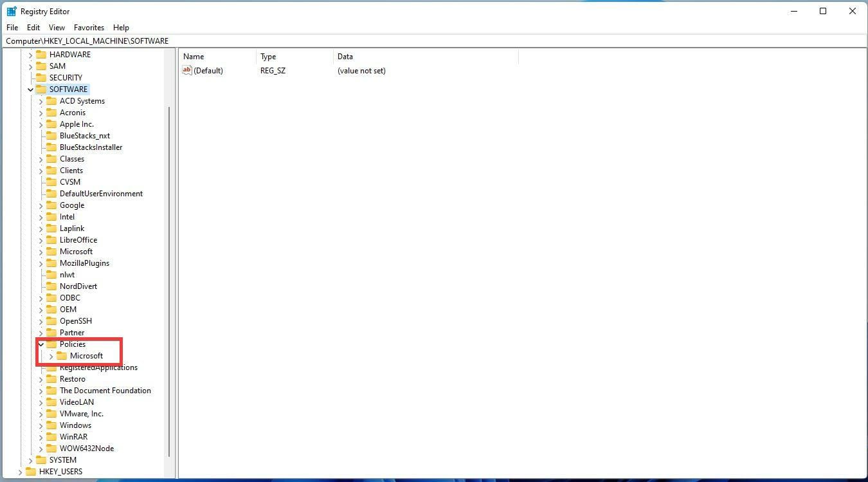Click the Registry Editor app icon in title bar
Image resolution: width=868 pixels, height=482 pixels.
(12, 11)
